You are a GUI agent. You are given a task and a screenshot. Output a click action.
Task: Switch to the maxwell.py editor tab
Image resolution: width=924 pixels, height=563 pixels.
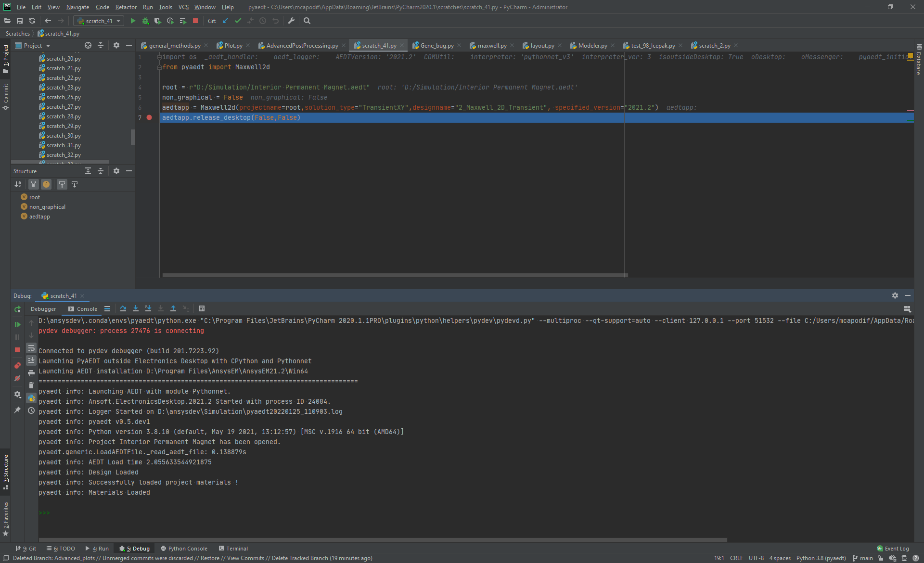pyautogui.click(x=491, y=45)
